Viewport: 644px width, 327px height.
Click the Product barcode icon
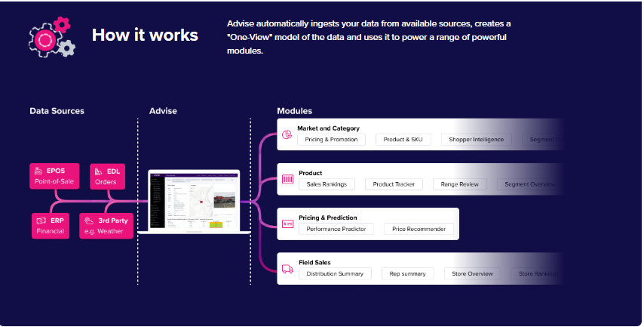coord(287,179)
